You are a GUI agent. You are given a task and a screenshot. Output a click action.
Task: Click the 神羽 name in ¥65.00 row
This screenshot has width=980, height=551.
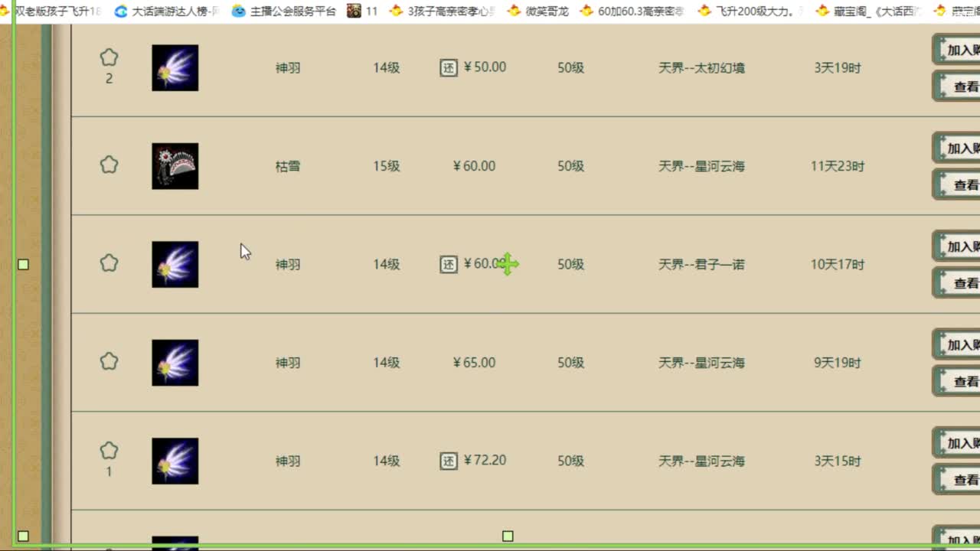[288, 363]
